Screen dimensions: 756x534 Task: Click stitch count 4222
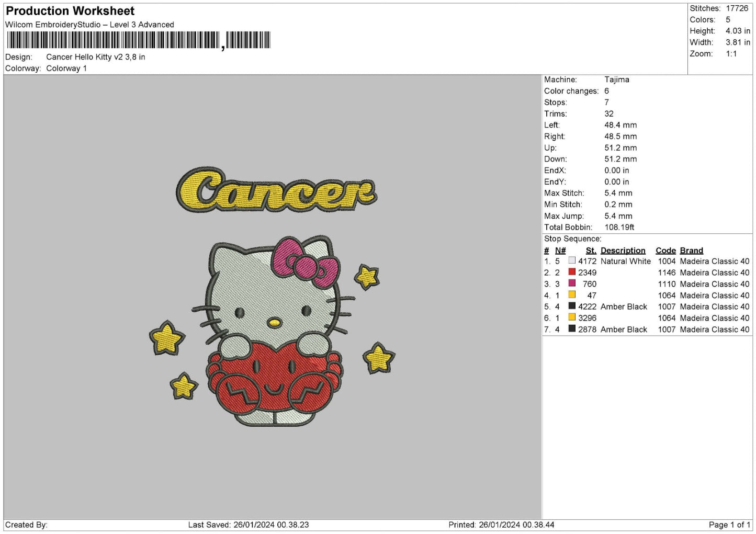tap(587, 306)
